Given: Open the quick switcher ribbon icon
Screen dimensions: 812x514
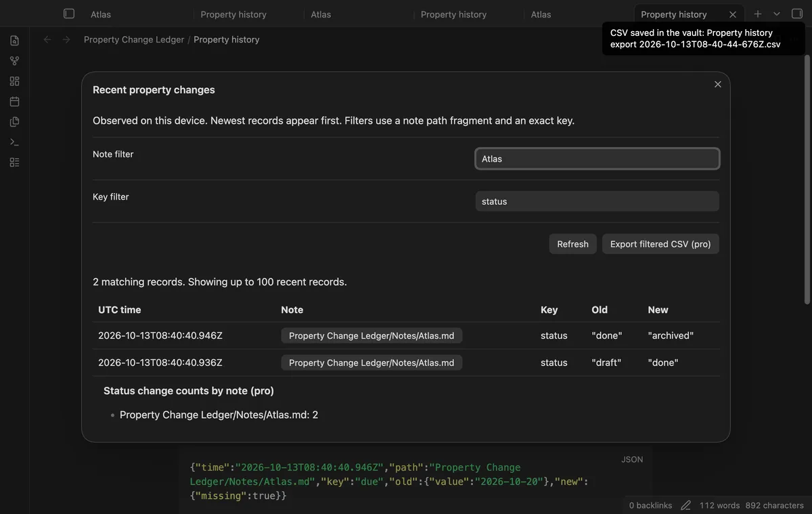Looking at the screenshot, I should tap(14, 41).
